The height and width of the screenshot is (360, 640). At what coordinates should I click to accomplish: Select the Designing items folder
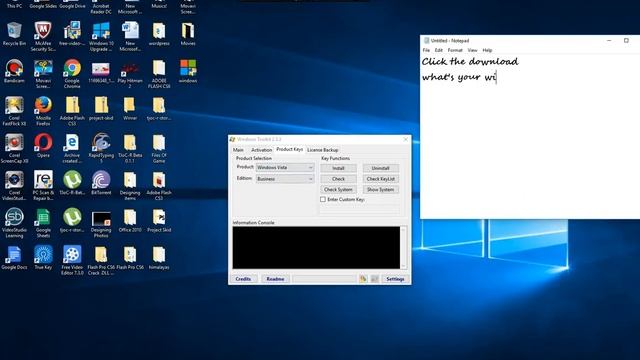[130, 186]
